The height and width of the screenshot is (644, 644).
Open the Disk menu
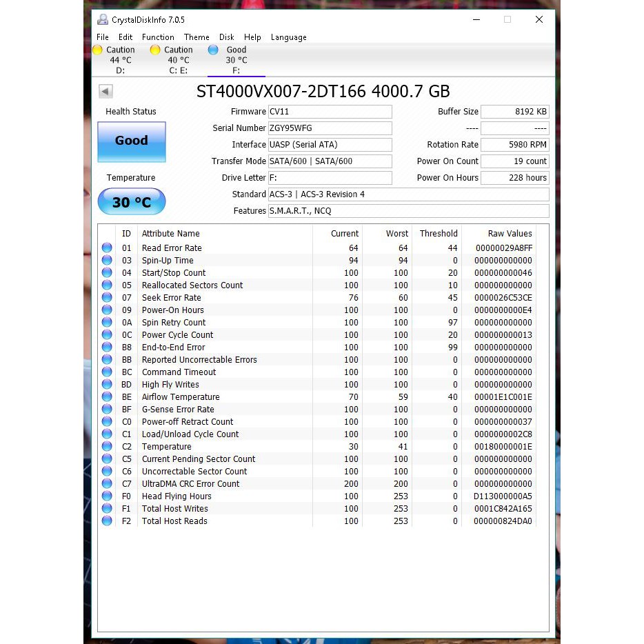tap(227, 37)
